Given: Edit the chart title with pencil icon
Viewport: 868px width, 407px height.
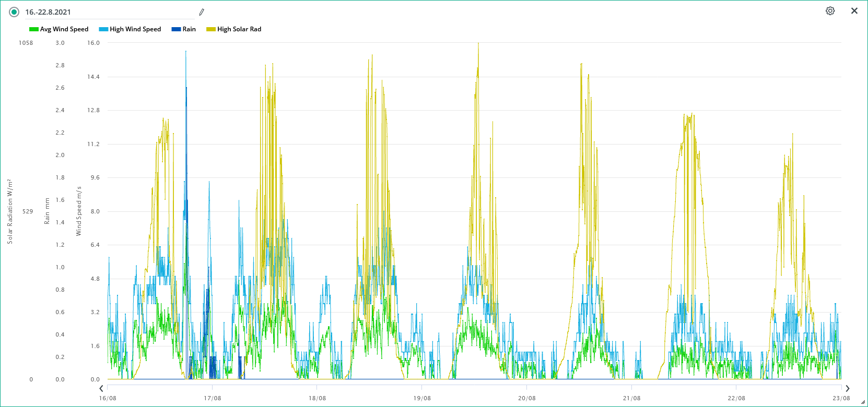Looking at the screenshot, I should [202, 12].
